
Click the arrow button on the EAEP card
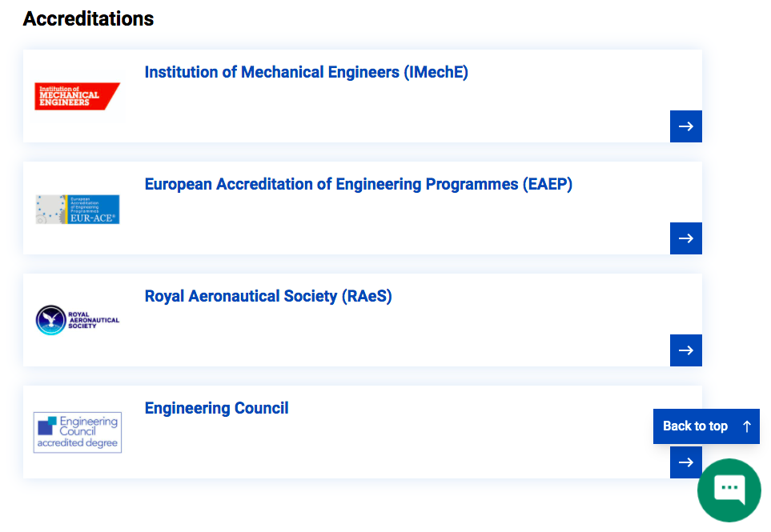pyautogui.click(x=686, y=238)
